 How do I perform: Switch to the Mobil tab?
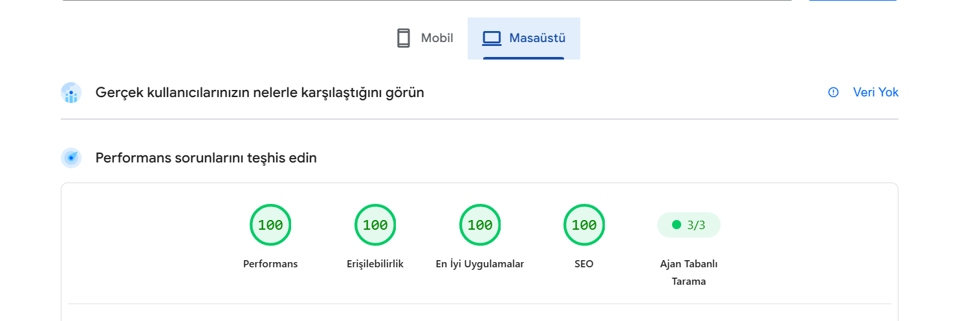(424, 38)
